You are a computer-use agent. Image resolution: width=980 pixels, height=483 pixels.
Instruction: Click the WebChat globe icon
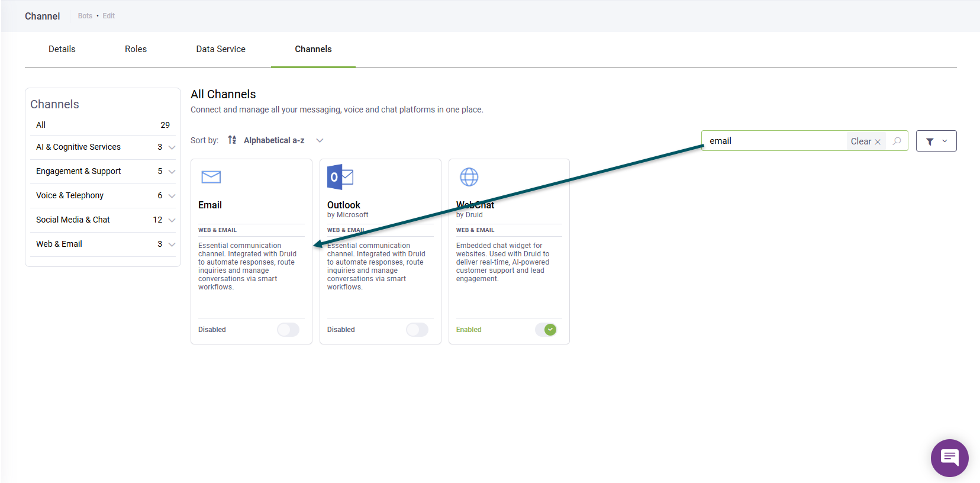(469, 177)
